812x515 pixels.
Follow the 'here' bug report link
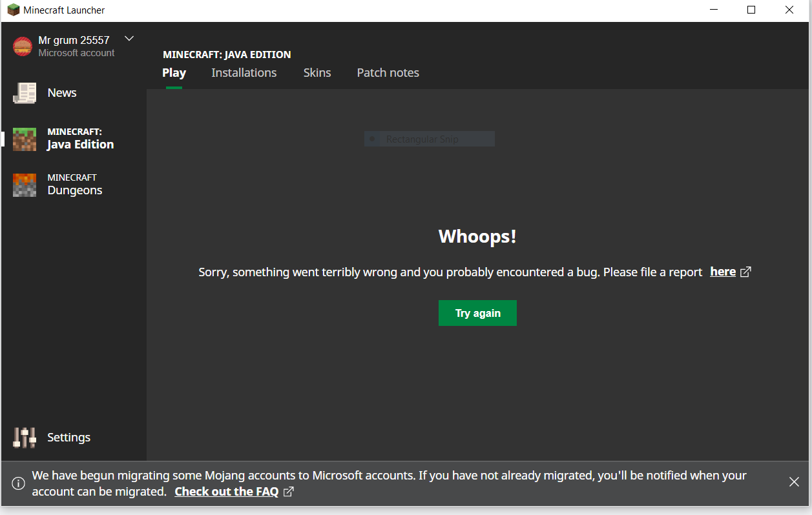pos(723,272)
